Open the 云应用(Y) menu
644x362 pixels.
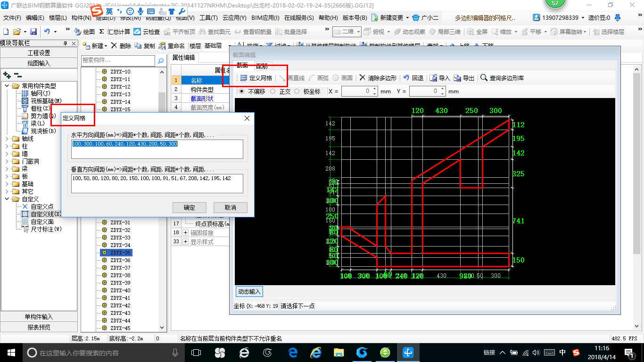coord(234,18)
